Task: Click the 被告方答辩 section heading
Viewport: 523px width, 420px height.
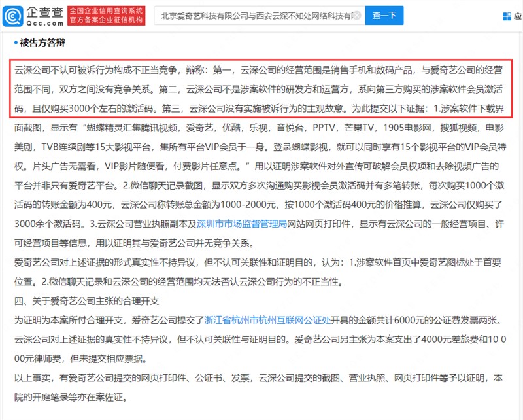Action: coord(42,43)
